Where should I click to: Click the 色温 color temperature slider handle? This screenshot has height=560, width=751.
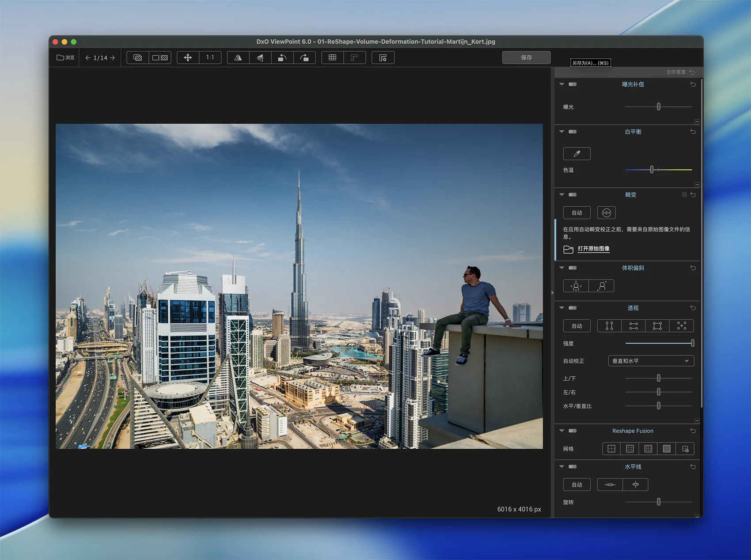point(652,170)
